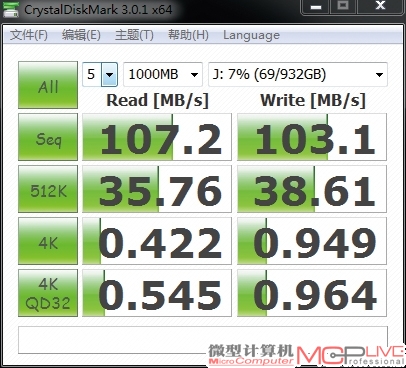
Task: Click the empty comment field below the results
Action: click(203, 340)
